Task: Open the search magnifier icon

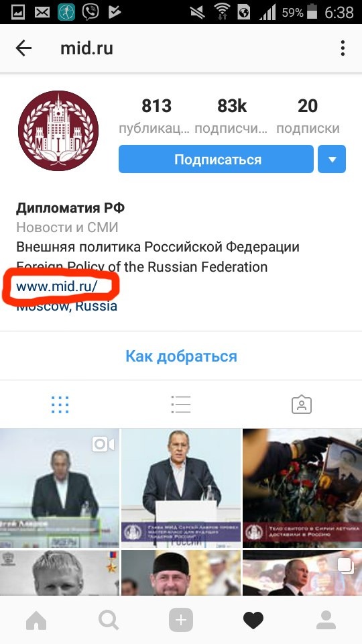Action: point(109,621)
